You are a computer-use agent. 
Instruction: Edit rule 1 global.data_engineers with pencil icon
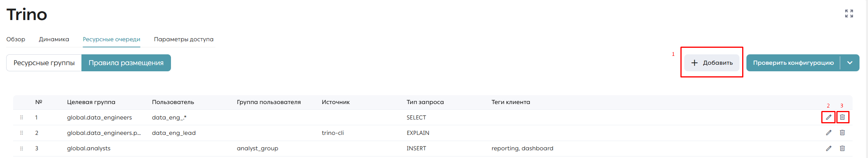(x=828, y=117)
